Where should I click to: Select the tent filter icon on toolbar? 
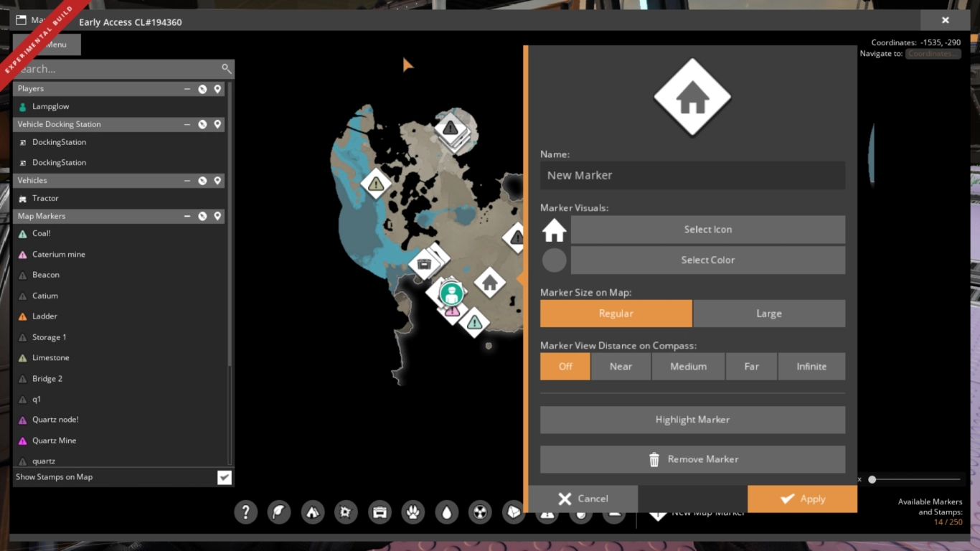[312, 512]
